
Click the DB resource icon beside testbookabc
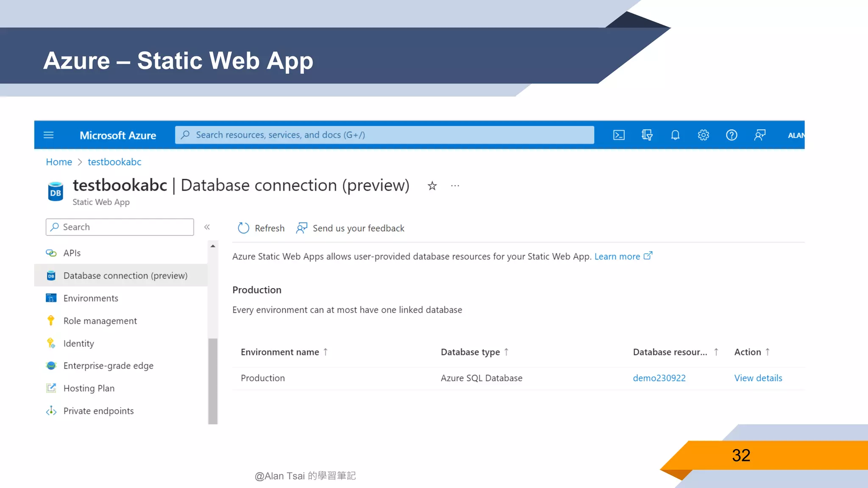coord(56,191)
